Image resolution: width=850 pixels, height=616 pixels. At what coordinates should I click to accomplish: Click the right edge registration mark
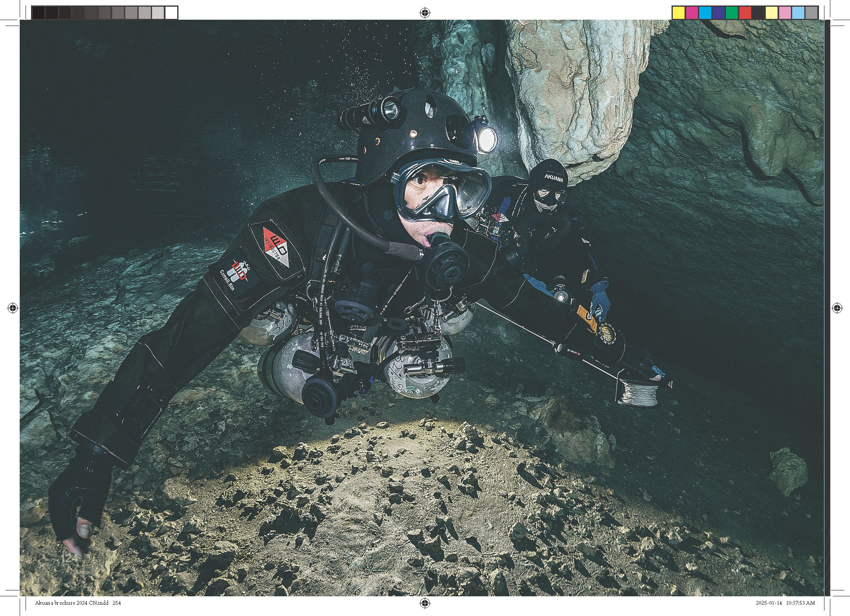click(x=837, y=308)
